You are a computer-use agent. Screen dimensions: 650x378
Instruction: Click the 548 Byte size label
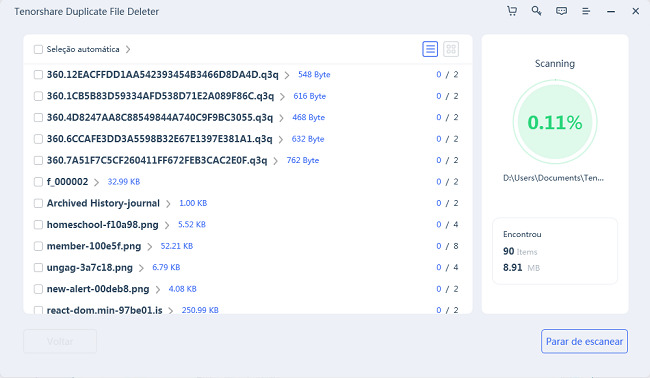click(x=314, y=75)
